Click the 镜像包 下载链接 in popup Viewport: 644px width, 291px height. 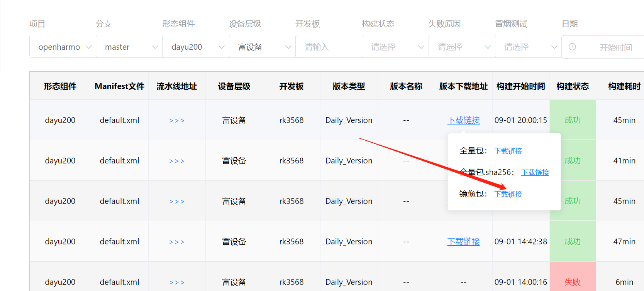coord(508,194)
